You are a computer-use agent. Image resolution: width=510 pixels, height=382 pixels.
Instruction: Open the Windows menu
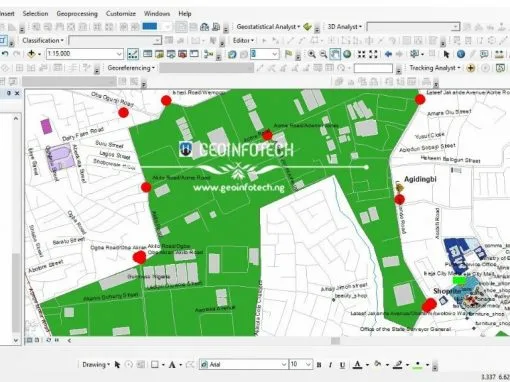[157, 14]
